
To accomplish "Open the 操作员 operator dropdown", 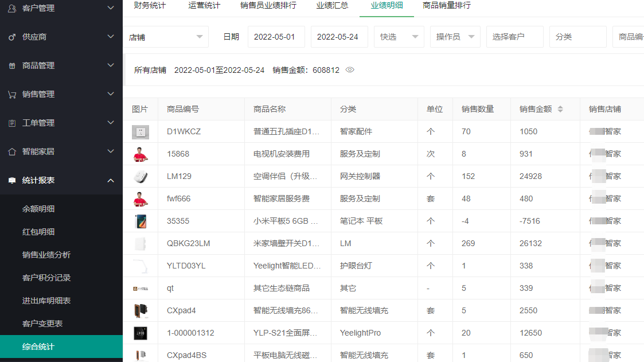I will (x=455, y=37).
